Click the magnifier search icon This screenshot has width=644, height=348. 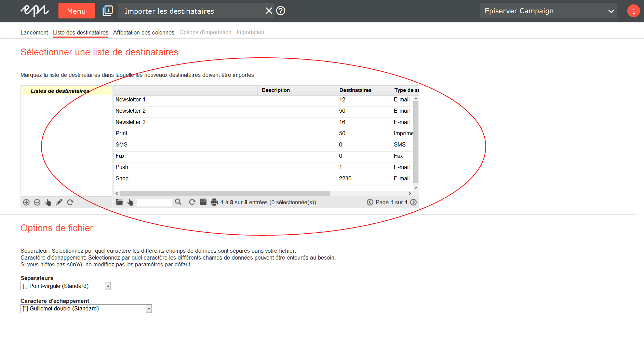pos(178,202)
